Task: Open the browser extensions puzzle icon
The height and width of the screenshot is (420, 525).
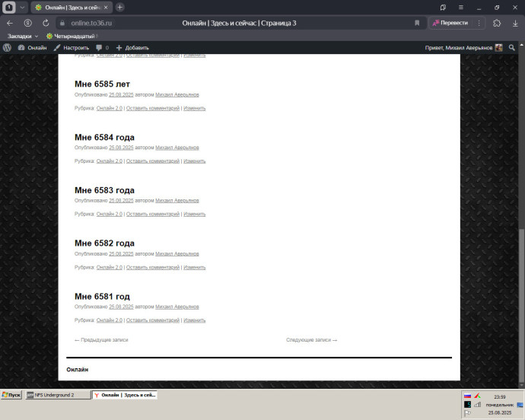Action: [497, 23]
